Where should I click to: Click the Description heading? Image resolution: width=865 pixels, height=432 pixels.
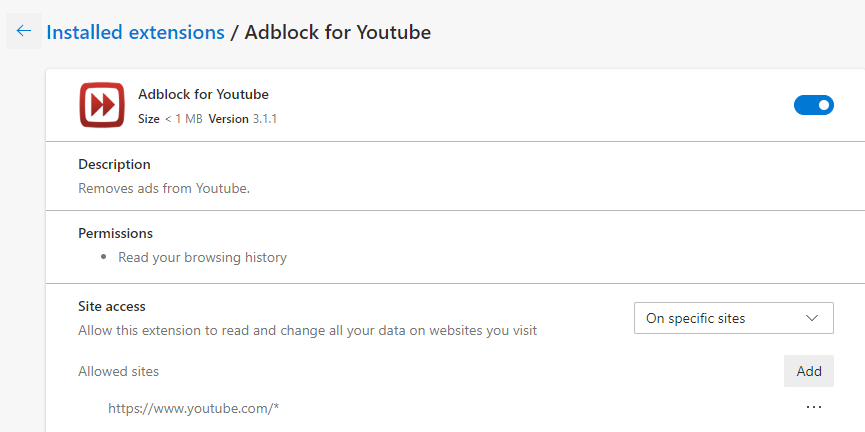coord(114,164)
